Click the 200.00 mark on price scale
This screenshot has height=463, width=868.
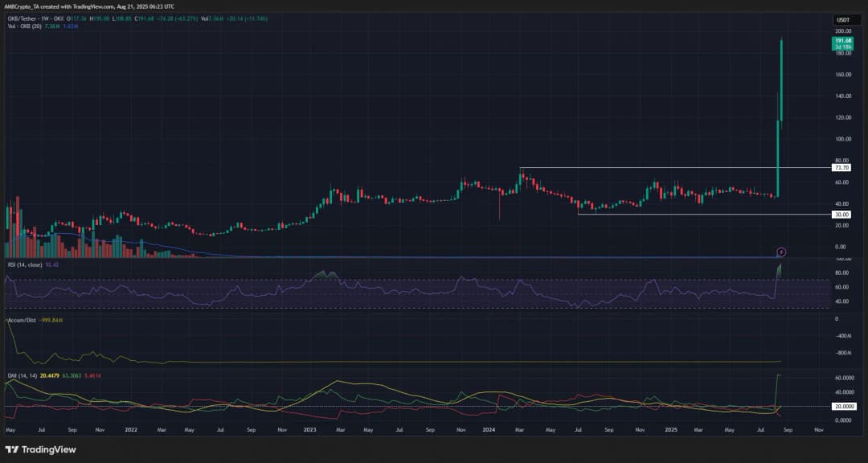tap(841, 31)
